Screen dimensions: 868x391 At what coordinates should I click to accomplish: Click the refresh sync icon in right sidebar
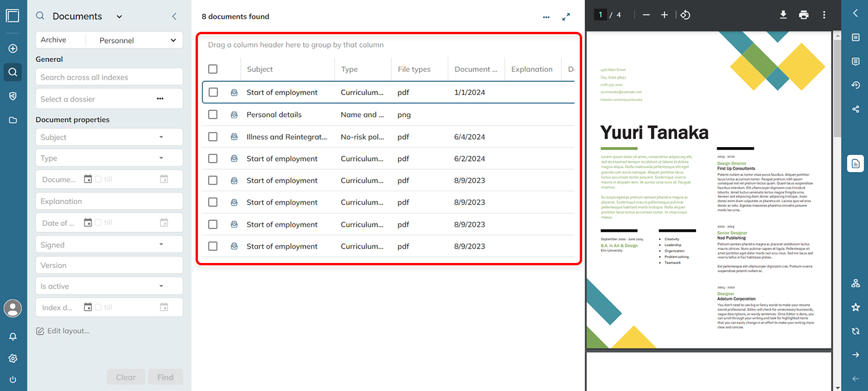[x=856, y=331]
